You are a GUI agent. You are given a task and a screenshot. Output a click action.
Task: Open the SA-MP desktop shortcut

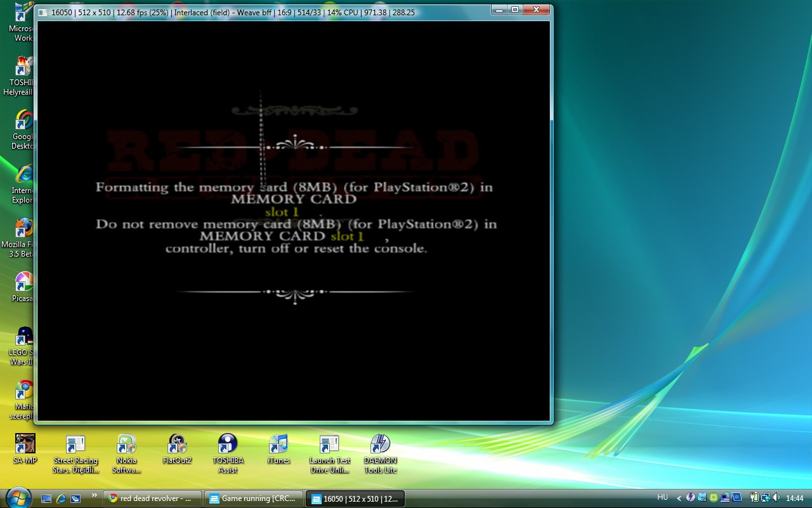[x=25, y=449]
